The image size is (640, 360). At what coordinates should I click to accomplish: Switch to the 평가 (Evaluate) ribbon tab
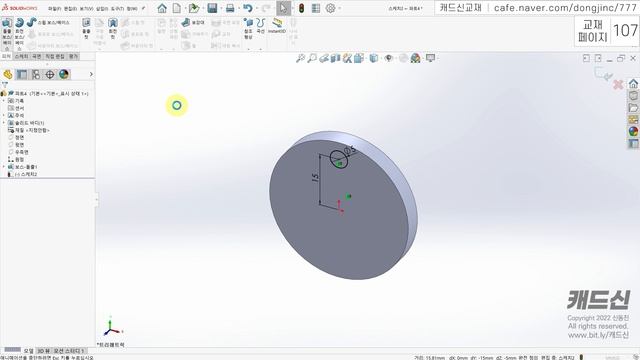click(73, 56)
